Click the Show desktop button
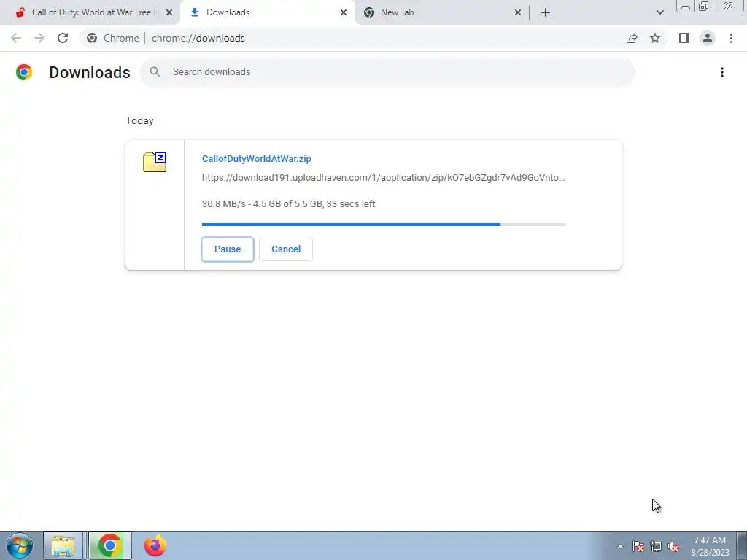This screenshot has height=560, width=747. pos(742,545)
